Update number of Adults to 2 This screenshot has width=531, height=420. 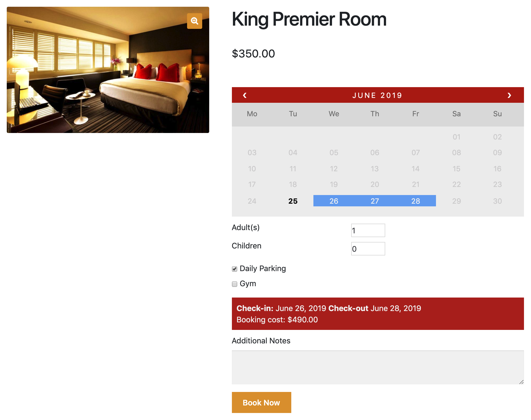click(367, 230)
